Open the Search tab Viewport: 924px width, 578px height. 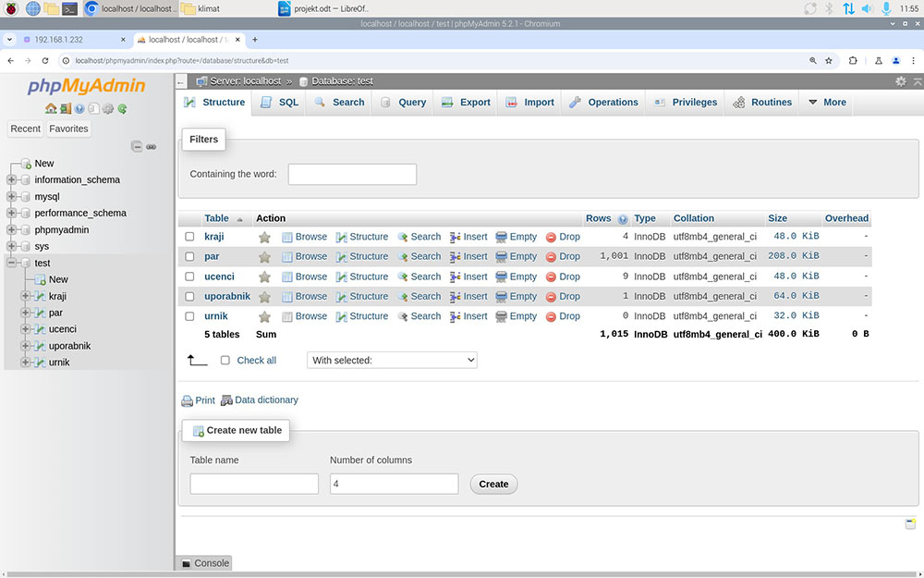click(339, 102)
